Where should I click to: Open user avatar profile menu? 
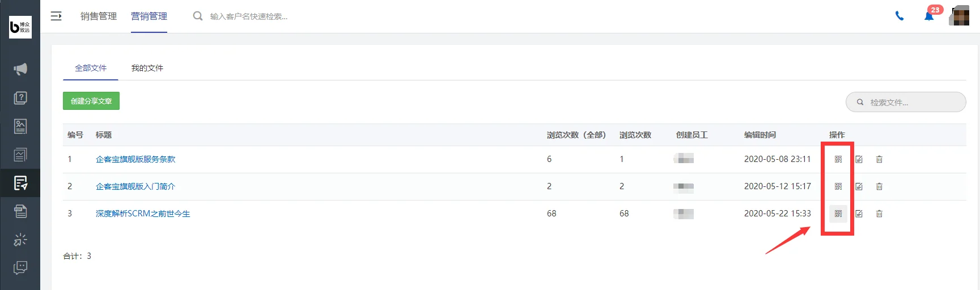point(960,16)
